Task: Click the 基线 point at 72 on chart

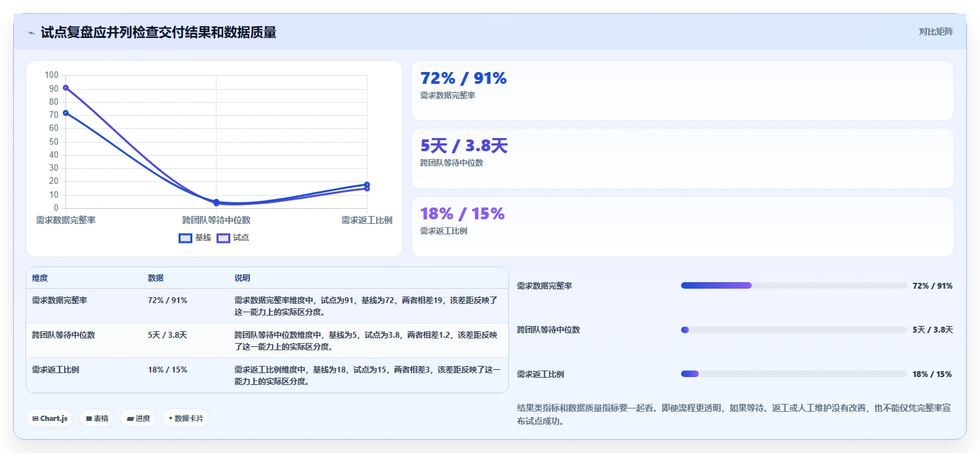Action: (x=65, y=113)
